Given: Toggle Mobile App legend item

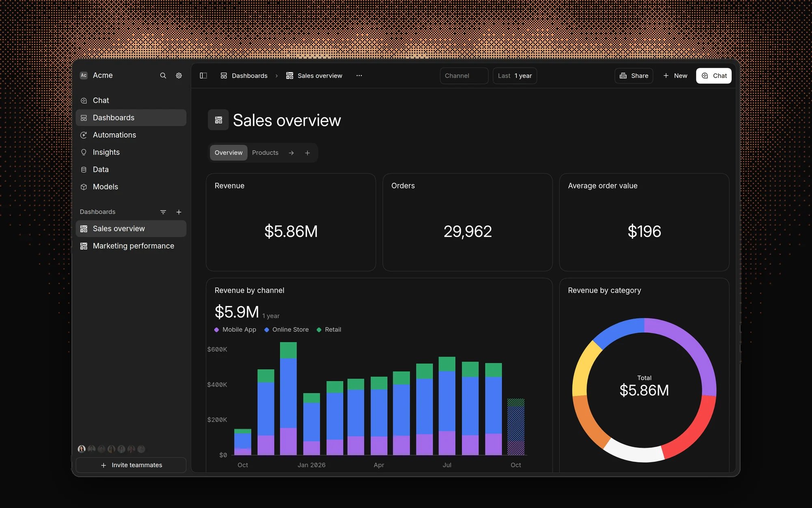Looking at the screenshot, I should point(235,330).
